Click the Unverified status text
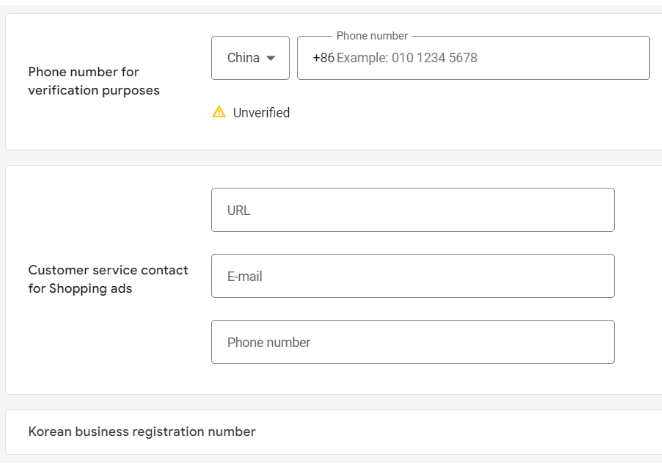 [x=261, y=113]
